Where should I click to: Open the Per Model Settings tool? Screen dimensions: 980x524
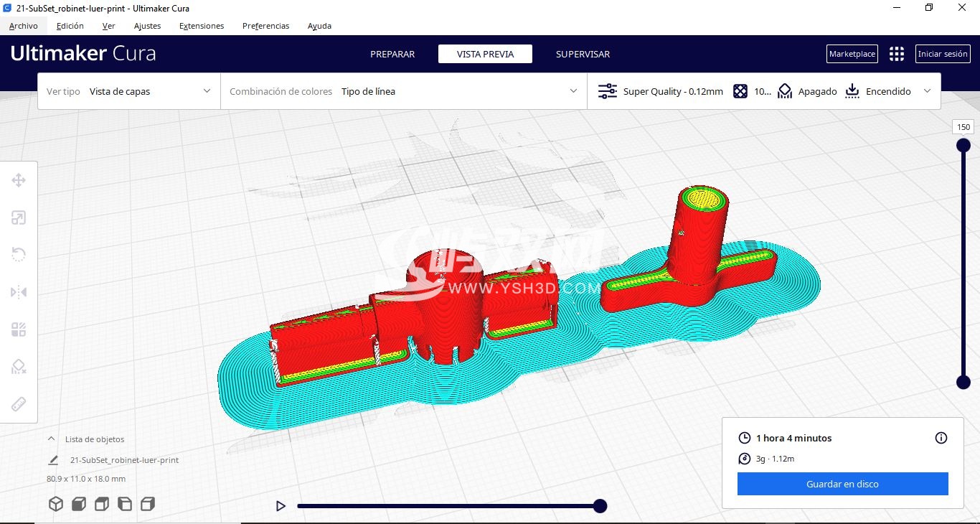[x=19, y=329]
